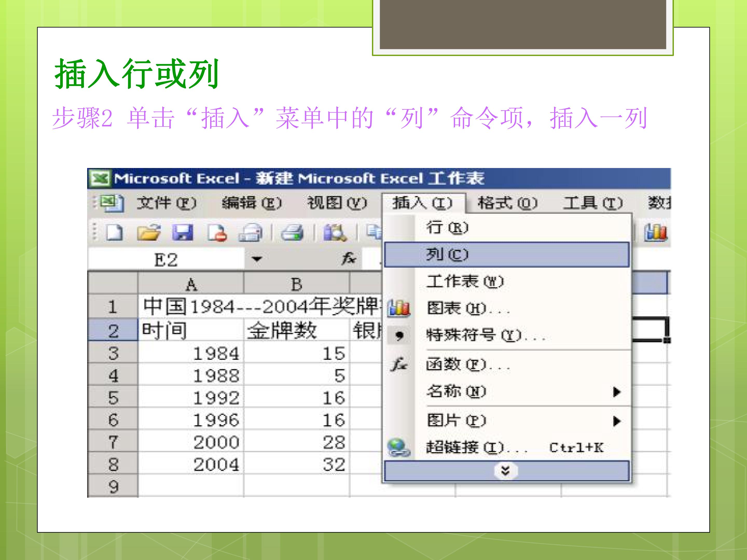Click the Name Box showing E2
747x560 pixels.
tap(166, 259)
